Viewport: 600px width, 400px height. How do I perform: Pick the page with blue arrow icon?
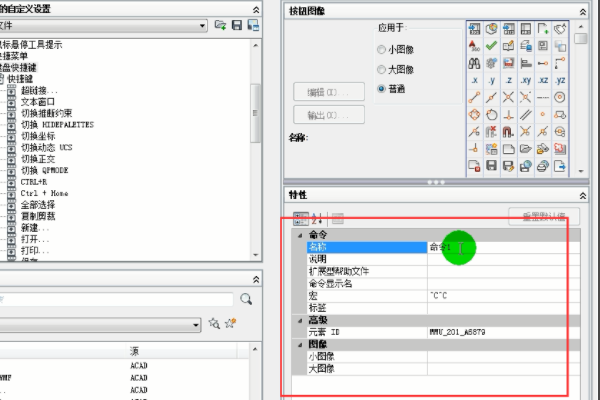[x=560, y=166]
